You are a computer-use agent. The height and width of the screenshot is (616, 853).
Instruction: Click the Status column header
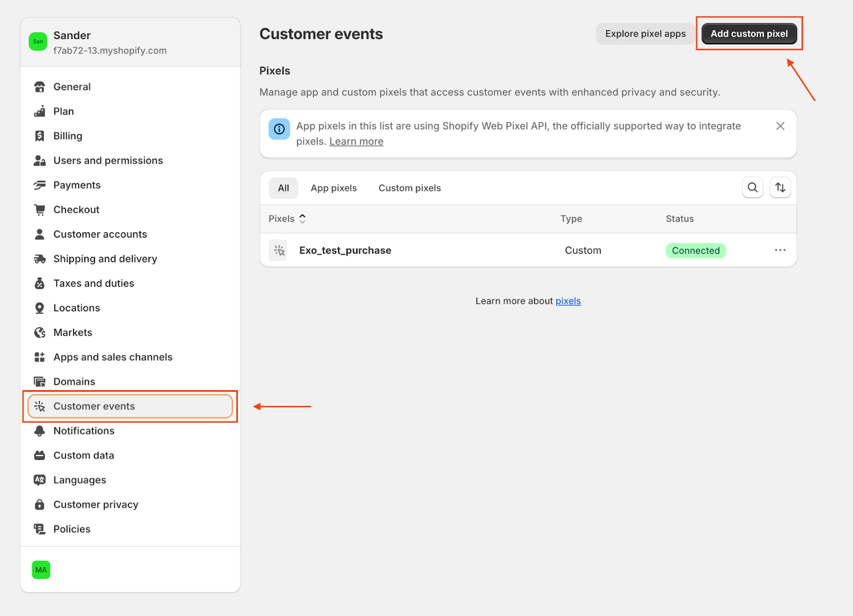679,219
